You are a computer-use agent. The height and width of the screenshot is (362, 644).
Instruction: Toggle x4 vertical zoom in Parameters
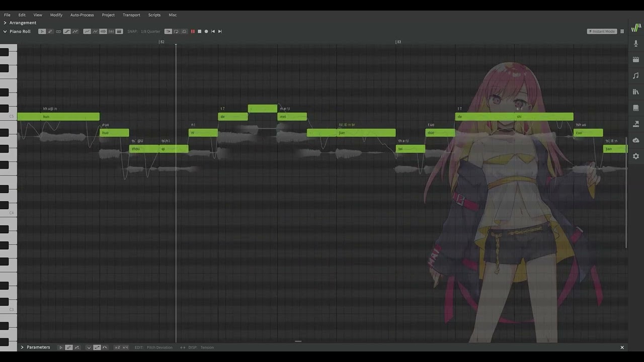[125, 347]
